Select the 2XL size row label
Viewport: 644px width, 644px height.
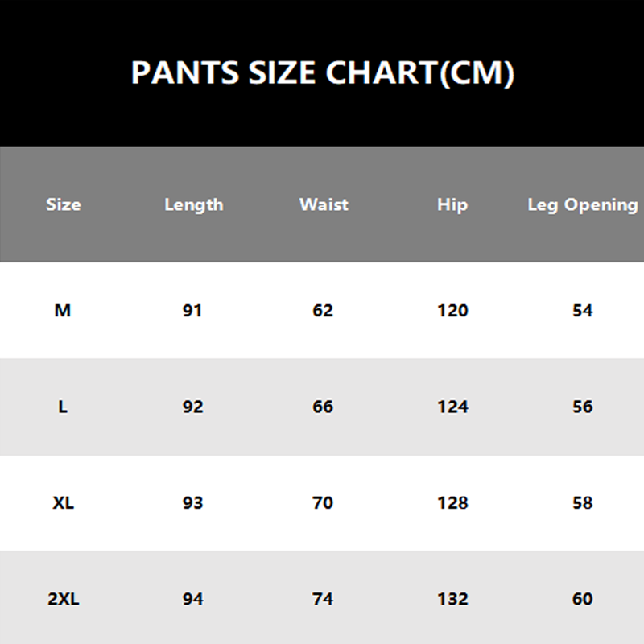pos(63,599)
